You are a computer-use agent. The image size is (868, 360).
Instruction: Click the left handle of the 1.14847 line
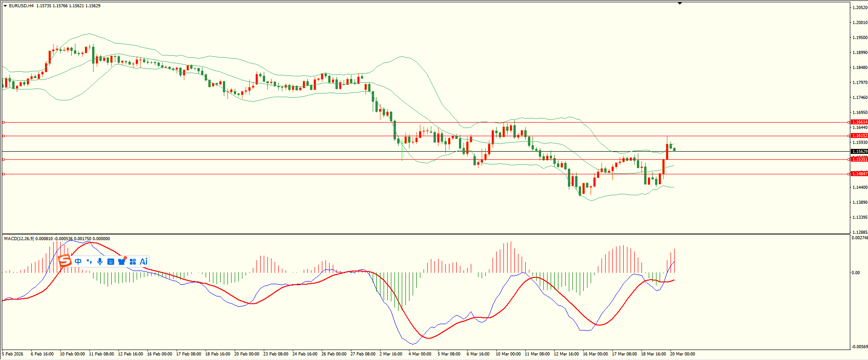(4, 174)
